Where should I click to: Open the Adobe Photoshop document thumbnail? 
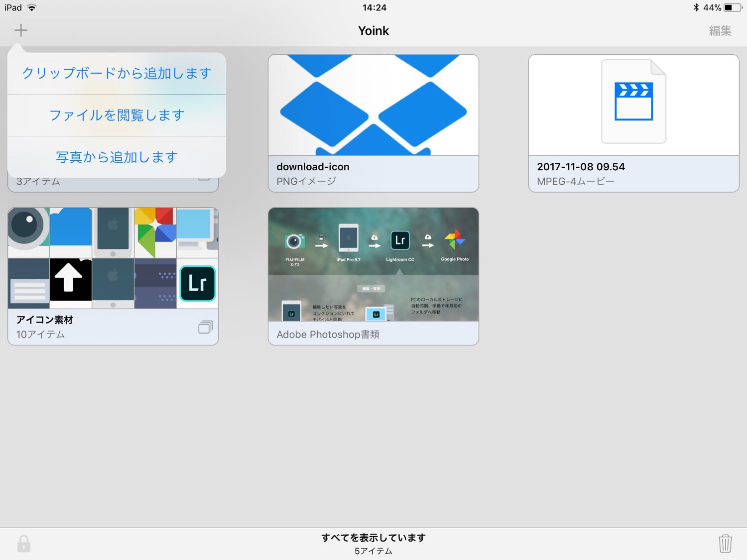tap(373, 264)
